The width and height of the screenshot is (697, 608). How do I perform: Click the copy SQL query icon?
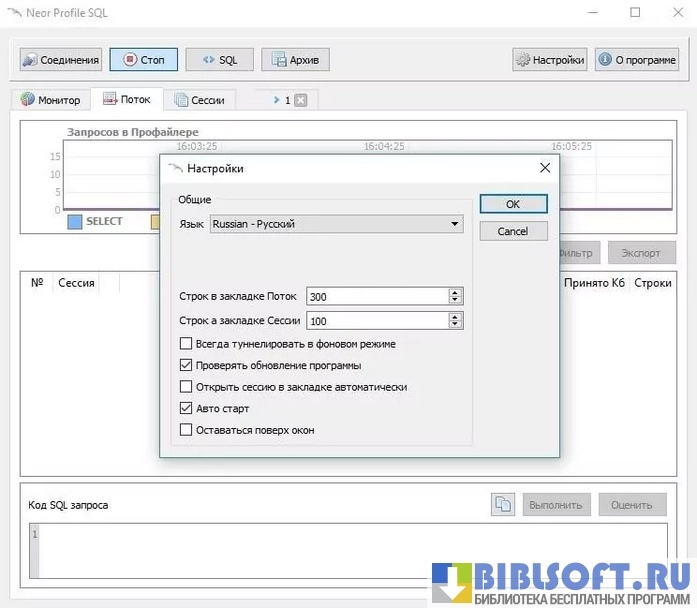click(x=503, y=505)
